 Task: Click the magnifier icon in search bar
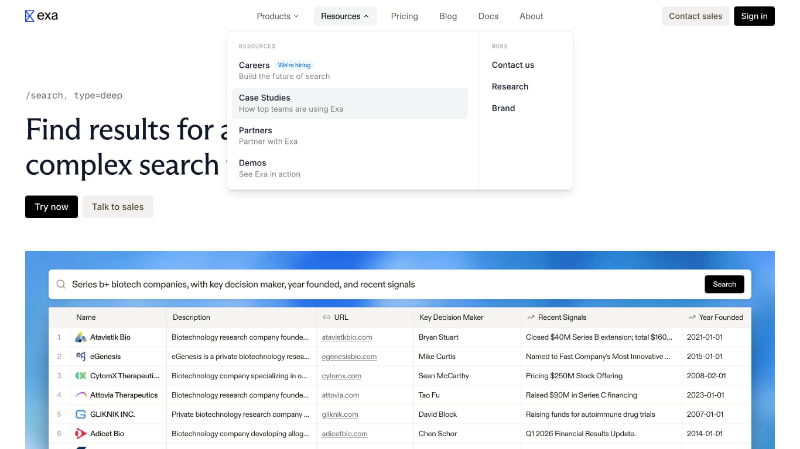coord(61,284)
